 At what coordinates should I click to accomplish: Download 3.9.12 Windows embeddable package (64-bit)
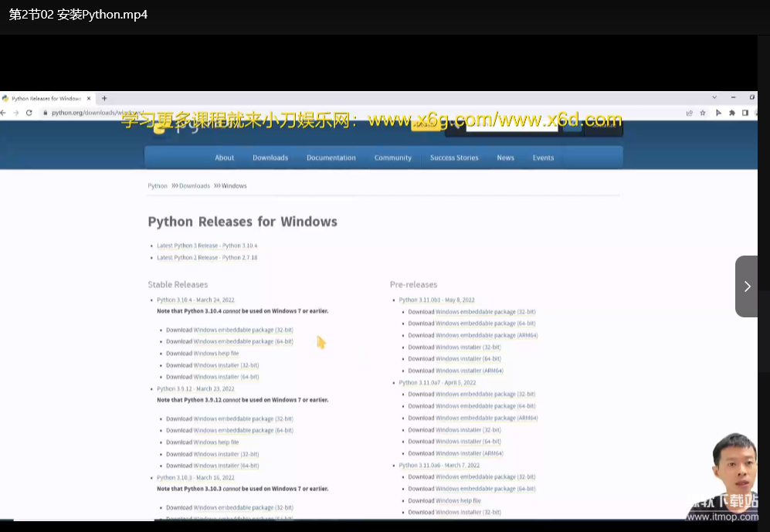[243, 430]
